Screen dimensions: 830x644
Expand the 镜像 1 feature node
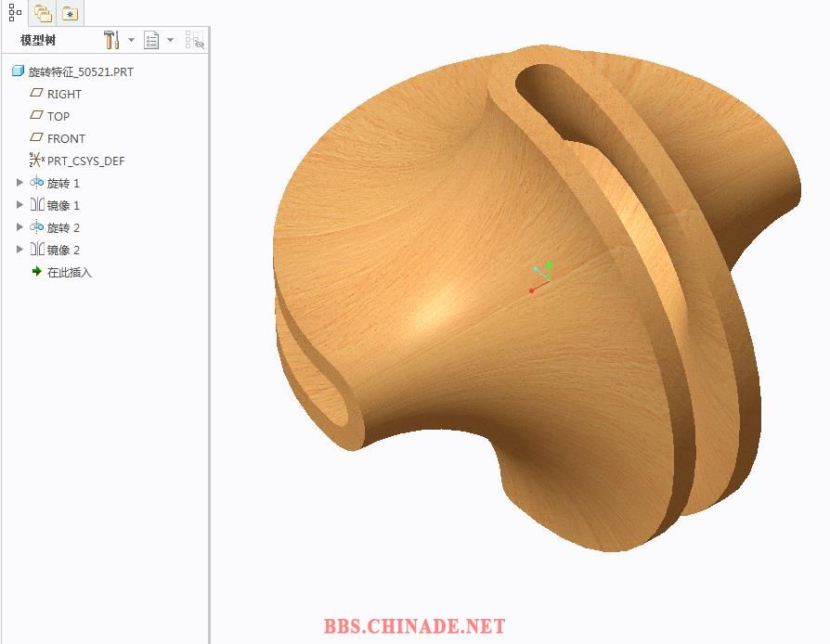click(x=19, y=205)
